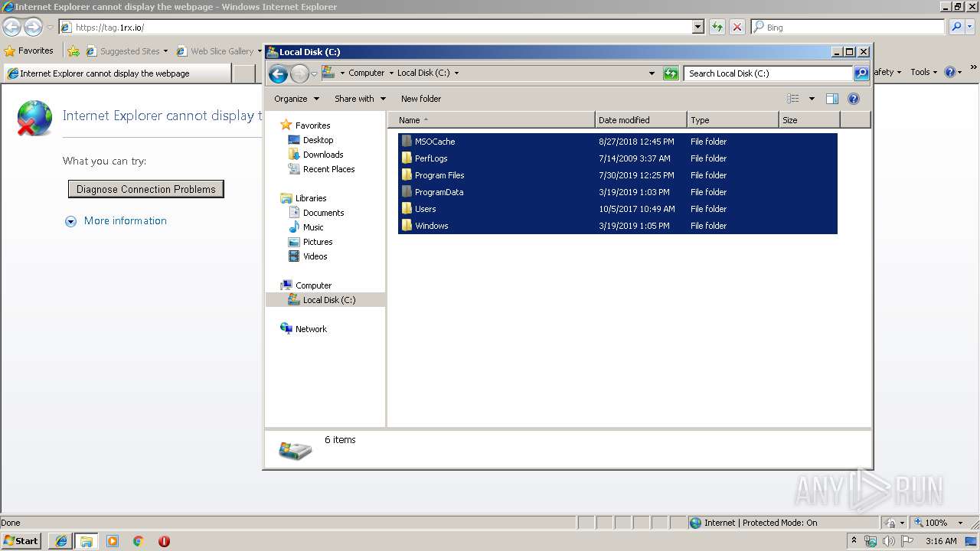
Task: Click the stop button beside the IE address bar
Action: (x=737, y=27)
